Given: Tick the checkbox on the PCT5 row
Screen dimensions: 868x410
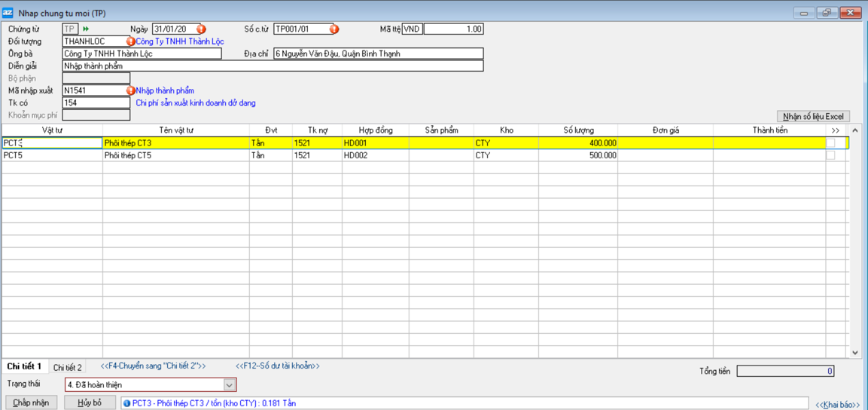Looking at the screenshot, I should coord(830,155).
